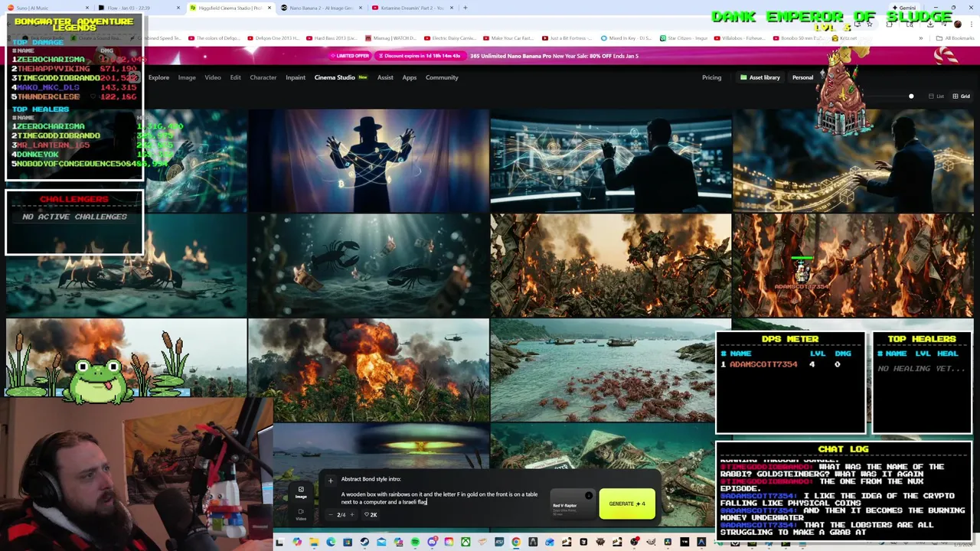Open the Character menu item
Image resolution: width=980 pixels, height=551 pixels.
(x=263, y=77)
